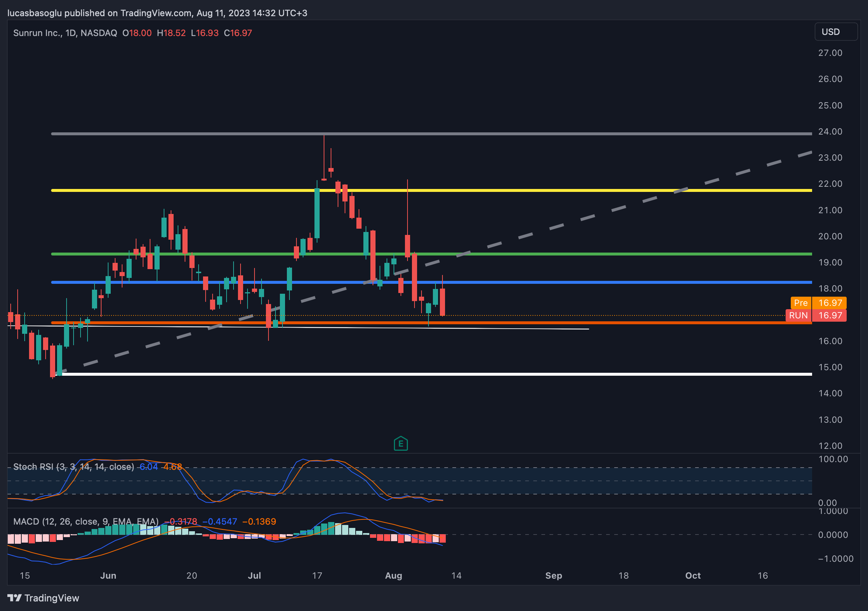The image size is (868, 611).
Task: Click the MACD -1.0000 scale label
Action: 836,559
